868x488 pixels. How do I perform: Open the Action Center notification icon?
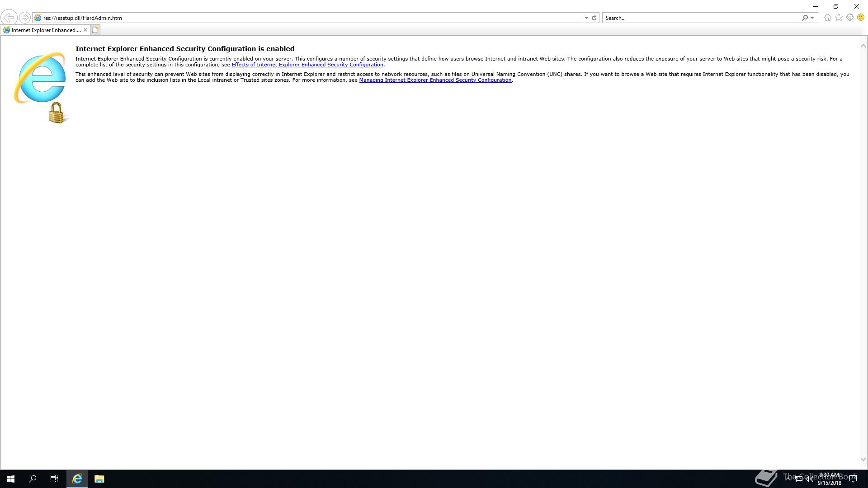[853, 479]
